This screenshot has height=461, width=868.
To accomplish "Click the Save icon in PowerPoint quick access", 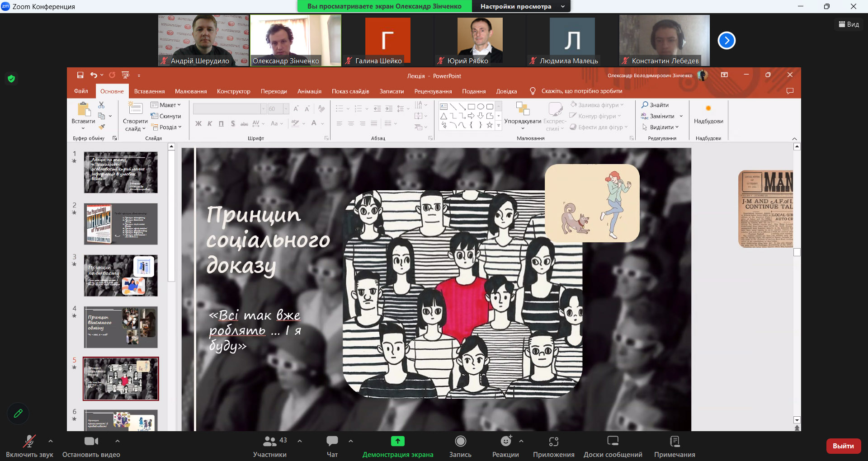I will (80, 75).
